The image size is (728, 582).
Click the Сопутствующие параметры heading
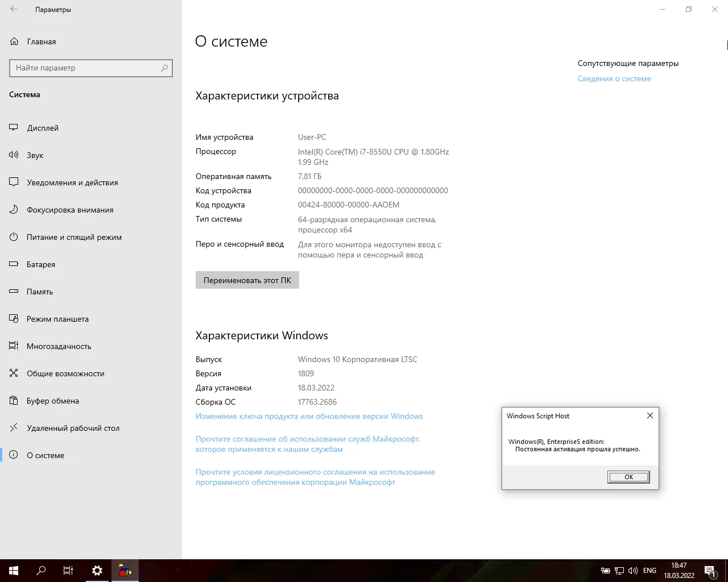pyautogui.click(x=628, y=63)
